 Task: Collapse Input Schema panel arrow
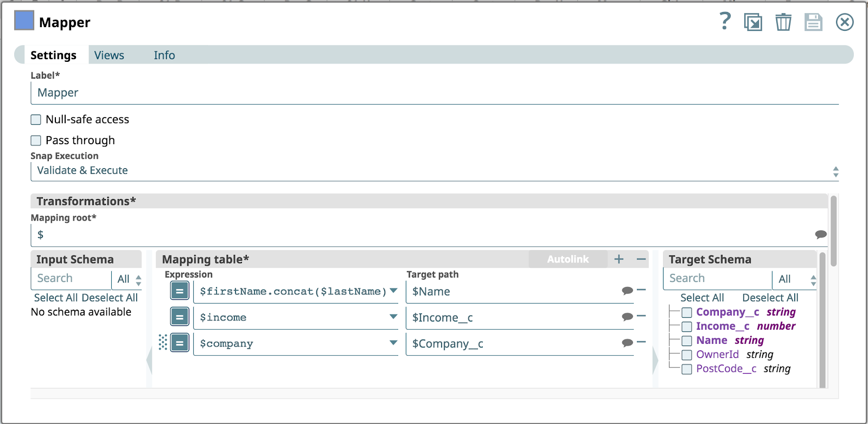[x=149, y=360]
